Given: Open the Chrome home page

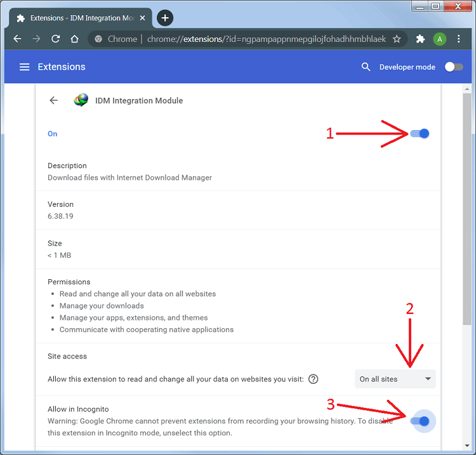Looking at the screenshot, I should (74, 39).
